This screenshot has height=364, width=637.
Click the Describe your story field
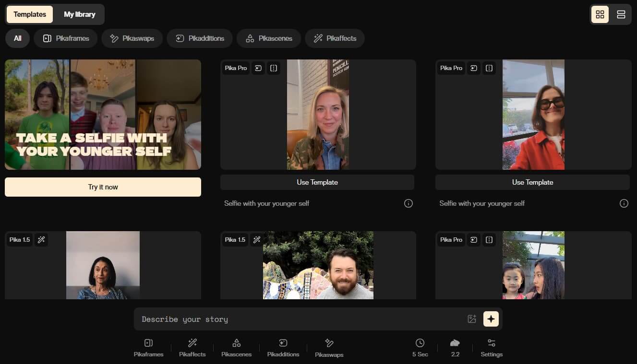(x=298, y=319)
